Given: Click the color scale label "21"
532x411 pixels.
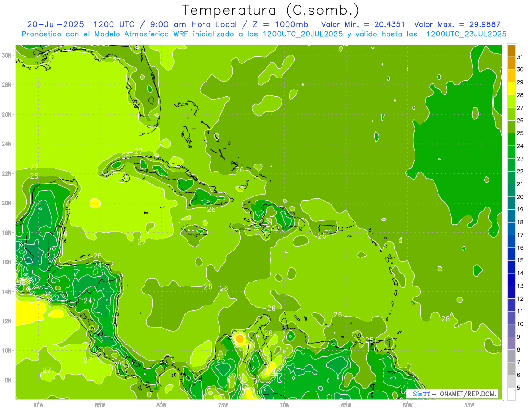Looking at the screenshot, I should [520, 184].
